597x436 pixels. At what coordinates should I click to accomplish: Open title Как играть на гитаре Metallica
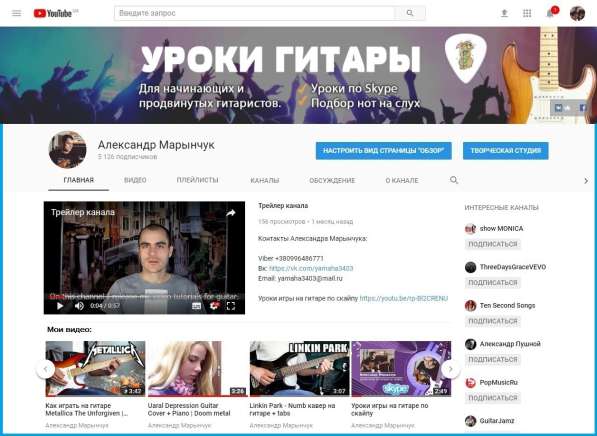(x=87, y=409)
